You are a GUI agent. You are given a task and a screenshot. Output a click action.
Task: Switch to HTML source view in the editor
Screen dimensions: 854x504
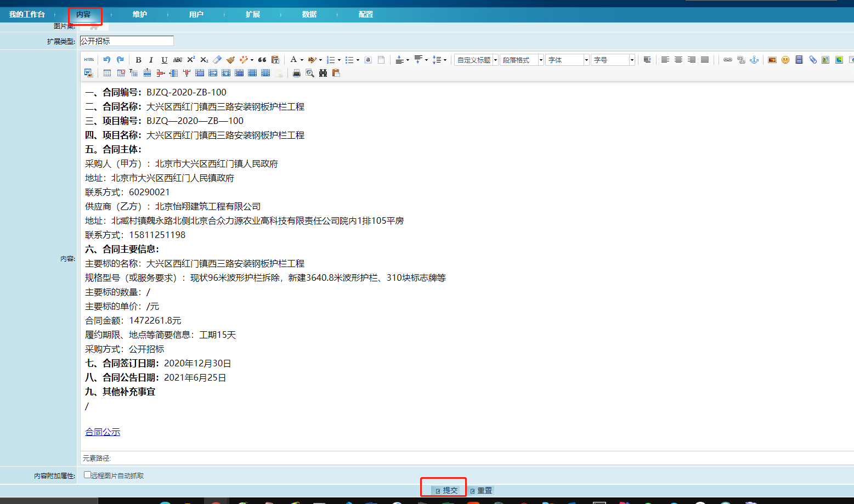coord(89,60)
